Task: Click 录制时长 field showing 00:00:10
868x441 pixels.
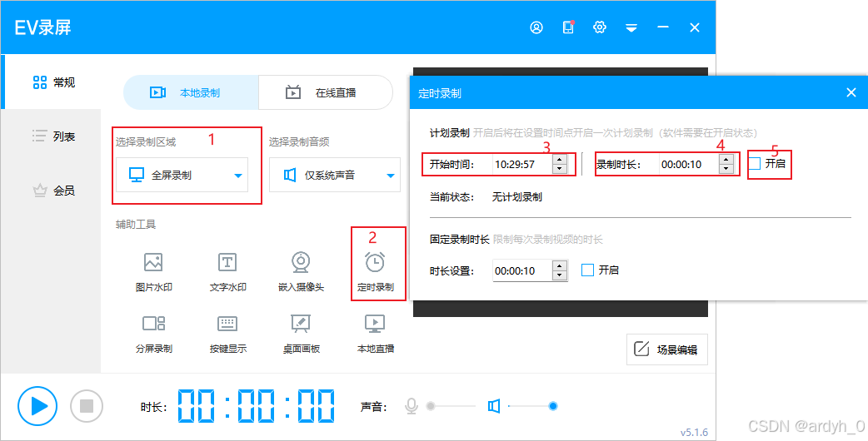Action: [689, 164]
